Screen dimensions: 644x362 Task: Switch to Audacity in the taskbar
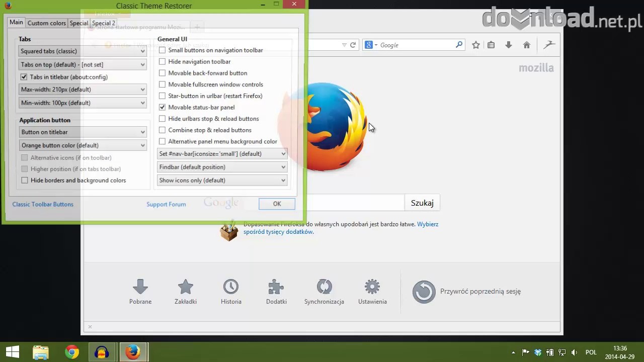click(x=102, y=352)
